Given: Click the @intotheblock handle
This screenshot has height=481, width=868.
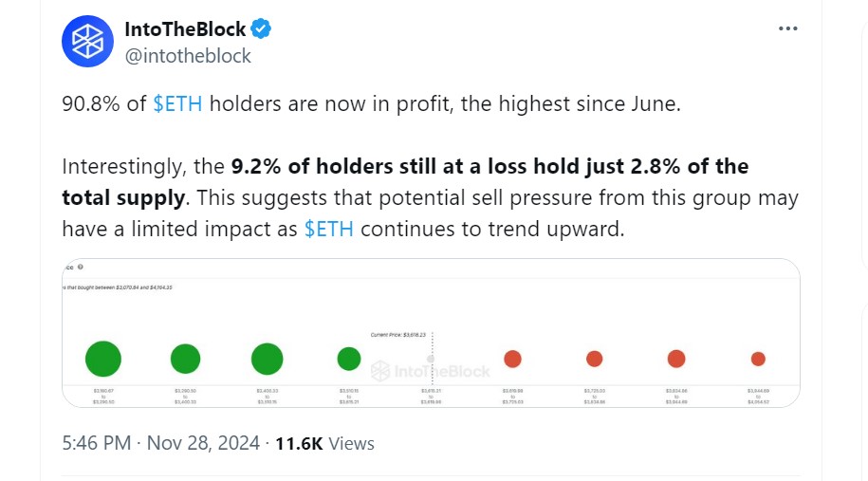Looking at the screenshot, I should click(188, 56).
